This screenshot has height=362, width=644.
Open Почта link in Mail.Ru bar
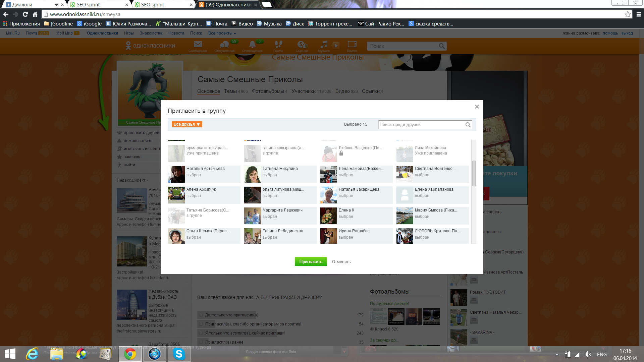tap(32, 33)
